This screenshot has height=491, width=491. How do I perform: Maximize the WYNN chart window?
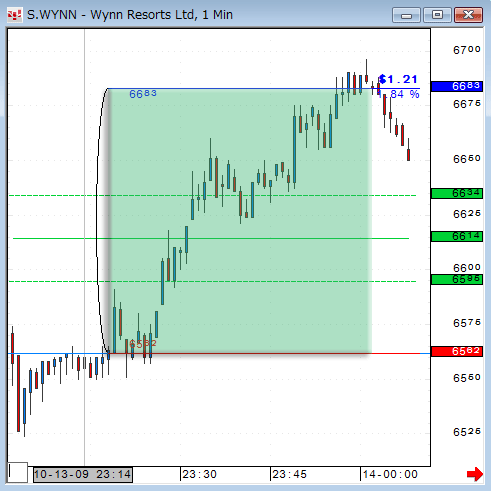(437, 15)
